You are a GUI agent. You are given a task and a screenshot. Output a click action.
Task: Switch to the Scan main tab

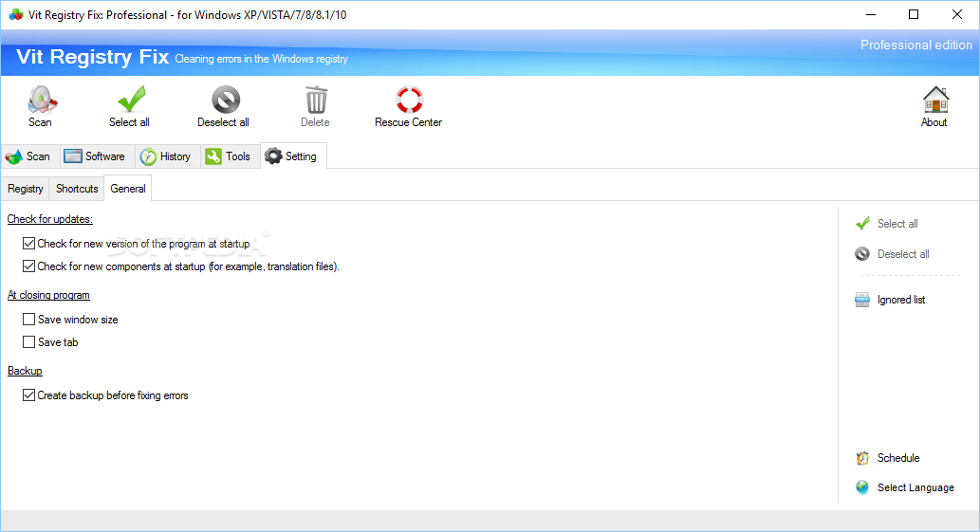coord(28,156)
